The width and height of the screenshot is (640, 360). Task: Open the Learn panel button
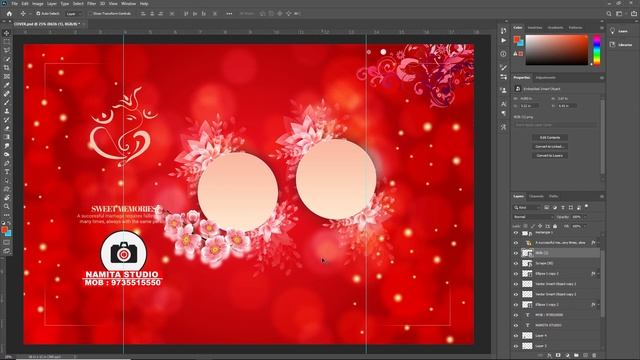pos(620,31)
